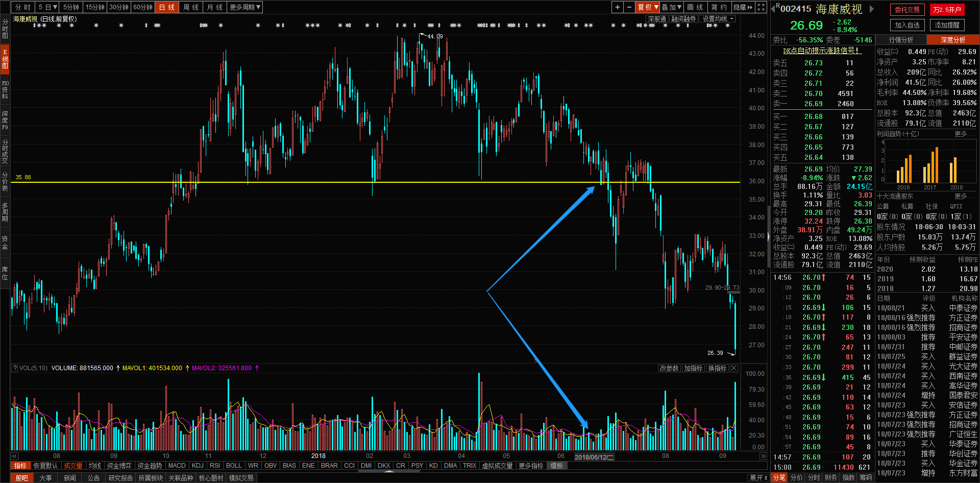
Task: Switch to the 周线 period tab
Action: pyautogui.click(x=191, y=7)
